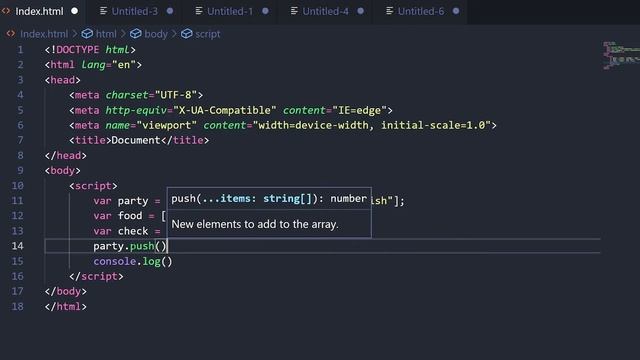The height and width of the screenshot is (360, 640).
Task: Click the unsaved dot on Untitled-3 tab
Action: (x=170, y=11)
